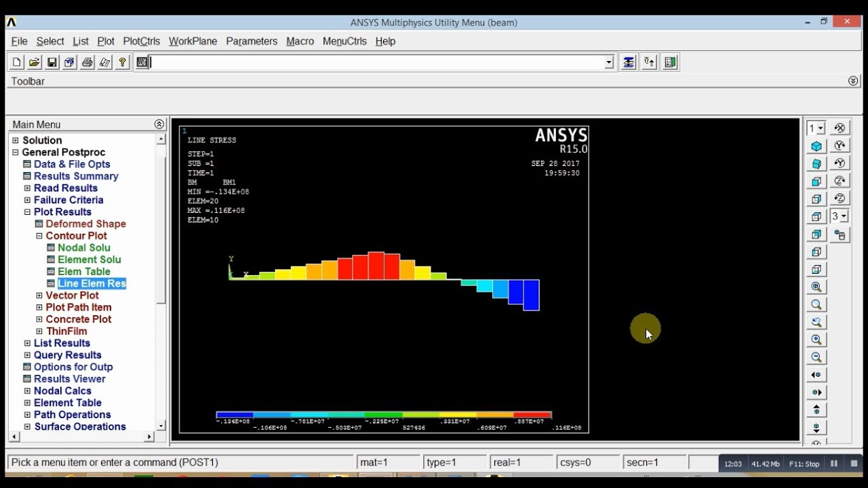Click the mat=1 status bar field

tap(389, 462)
